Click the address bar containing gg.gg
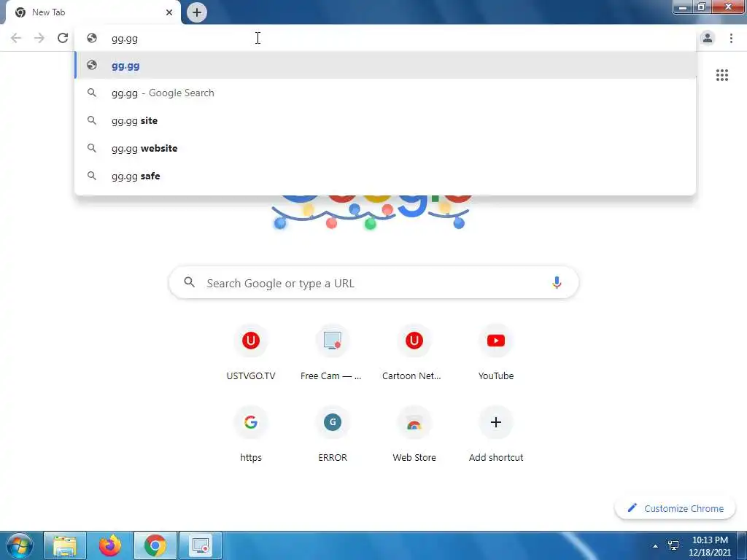Viewport: 747px width, 560px height. point(385,38)
